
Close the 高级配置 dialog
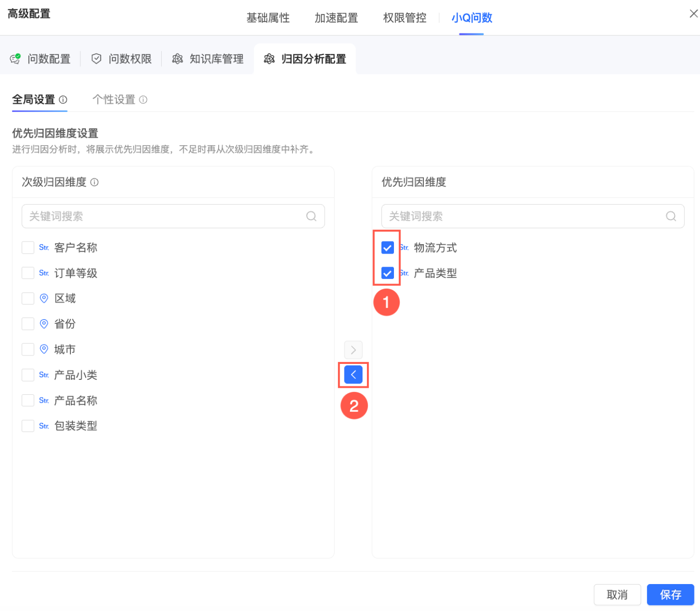694,13
